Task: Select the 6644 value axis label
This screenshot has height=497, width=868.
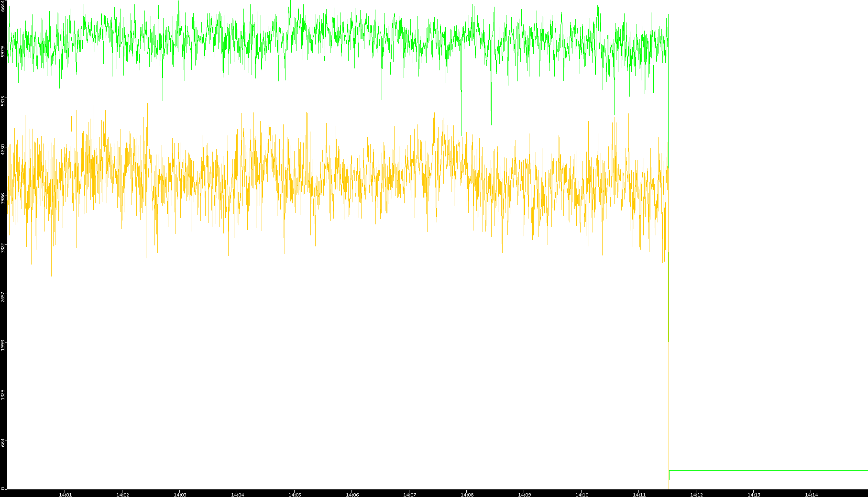Action: (3, 6)
